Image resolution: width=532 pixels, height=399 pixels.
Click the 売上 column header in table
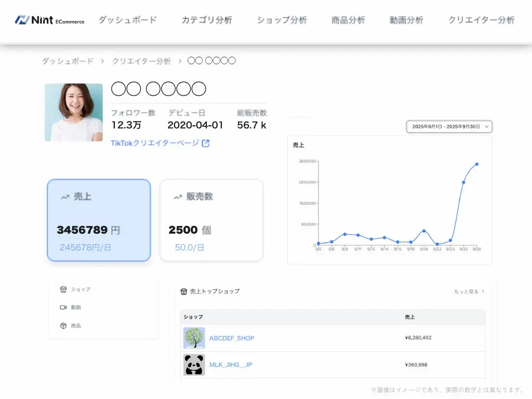tap(409, 317)
